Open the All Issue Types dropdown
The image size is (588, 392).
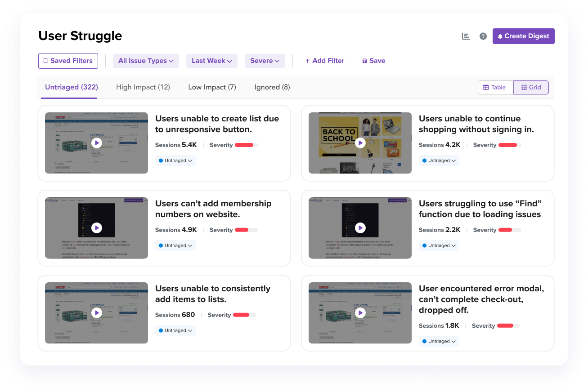pos(146,61)
